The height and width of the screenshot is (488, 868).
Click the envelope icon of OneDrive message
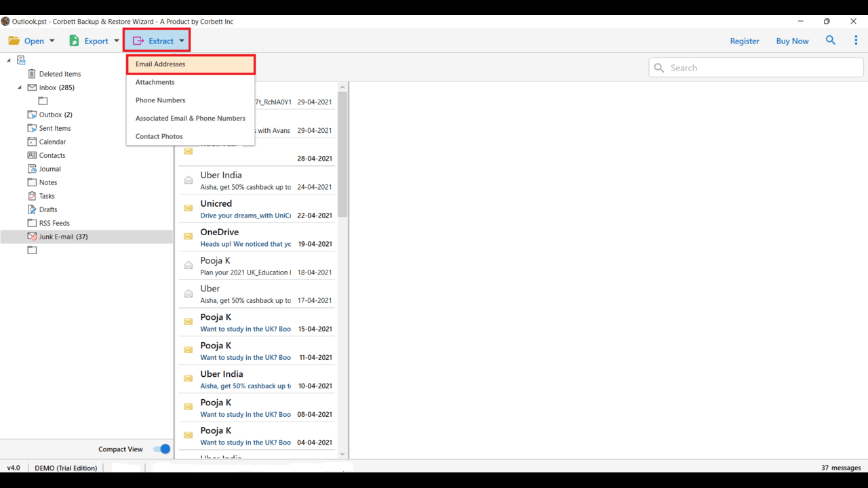coord(189,237)
